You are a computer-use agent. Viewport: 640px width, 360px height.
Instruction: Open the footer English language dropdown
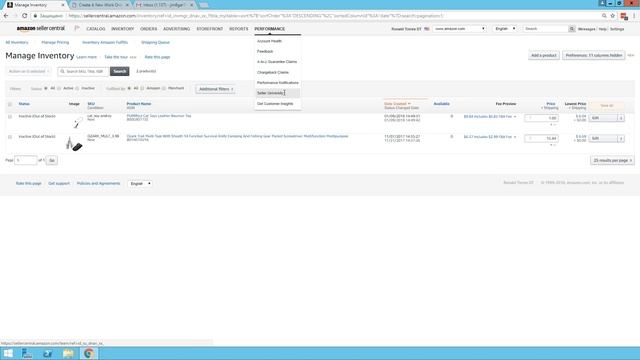140,184
